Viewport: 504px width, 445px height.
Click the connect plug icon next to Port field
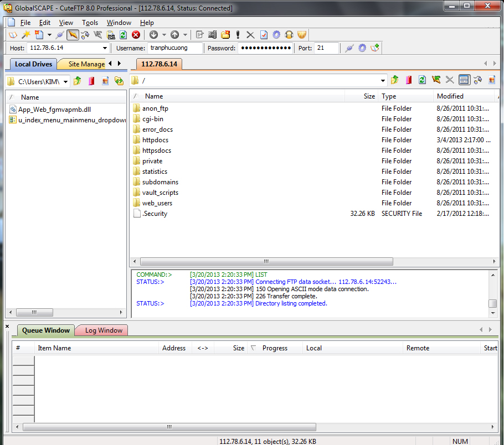click(x=349, y=48)
